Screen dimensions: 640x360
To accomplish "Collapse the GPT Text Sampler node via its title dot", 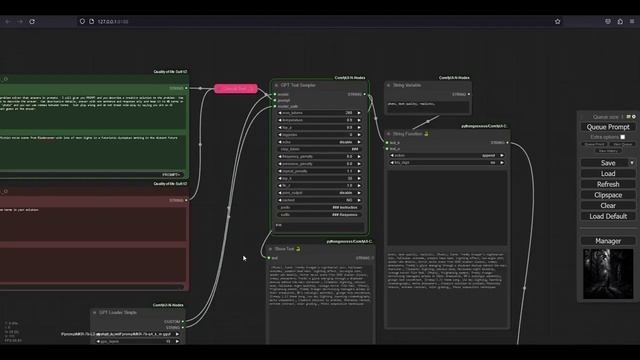I will point(276,85).
